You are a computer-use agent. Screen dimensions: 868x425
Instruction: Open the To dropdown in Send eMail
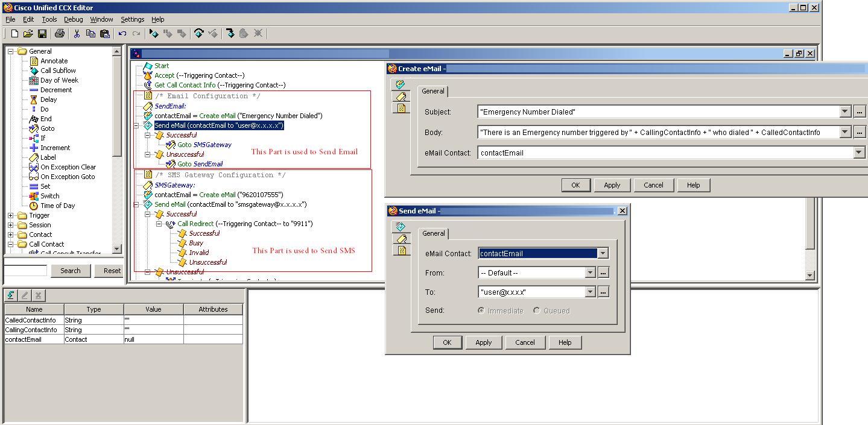click(591, 292)
